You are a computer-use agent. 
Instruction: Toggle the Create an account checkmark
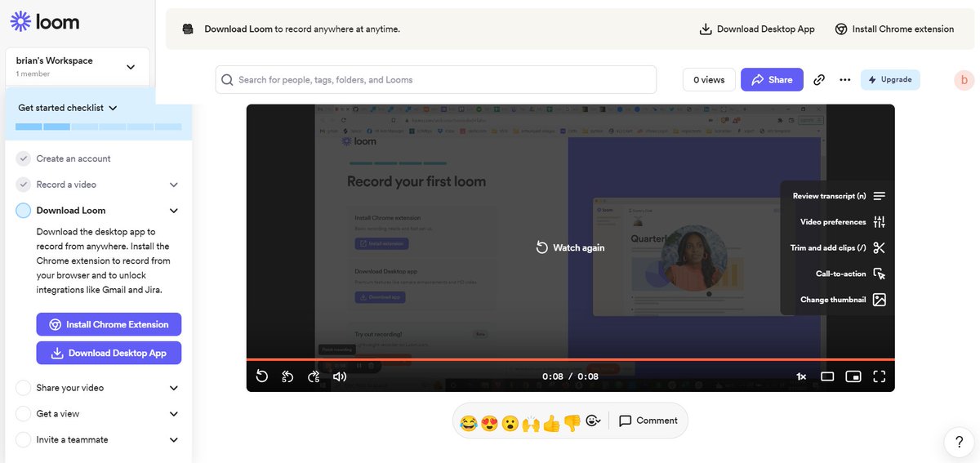(24, 158)
